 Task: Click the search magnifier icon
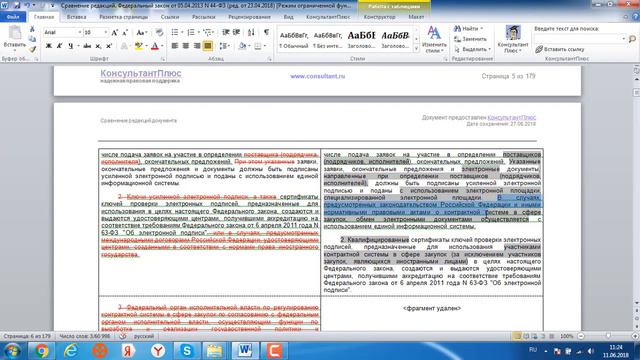pyautogui.click(x=632, y=39)
